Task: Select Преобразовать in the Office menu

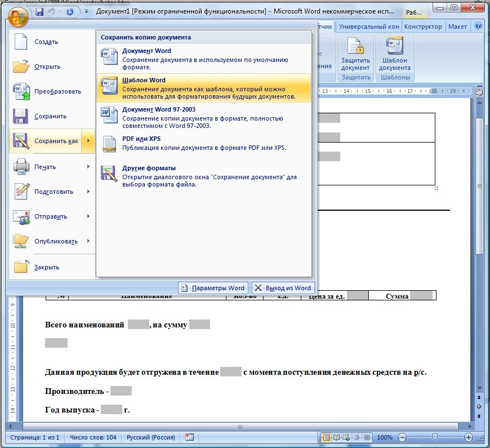Action: 52,91
